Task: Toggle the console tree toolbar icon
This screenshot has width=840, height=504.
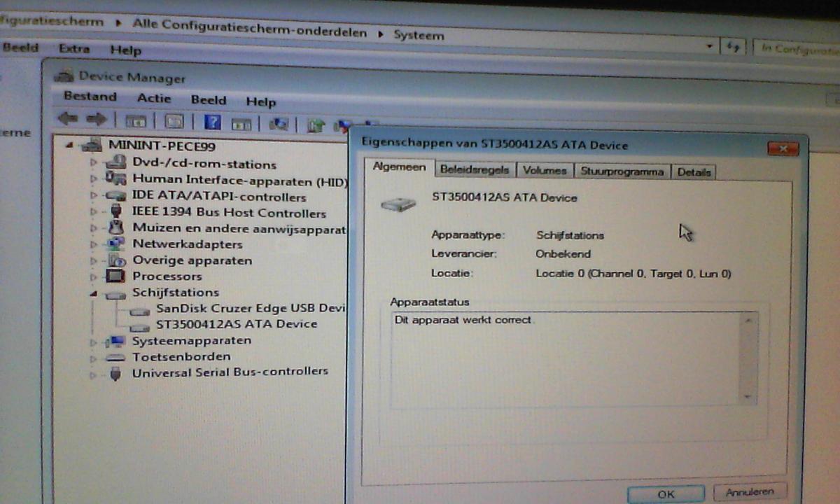Action: (x=135, y=122)
